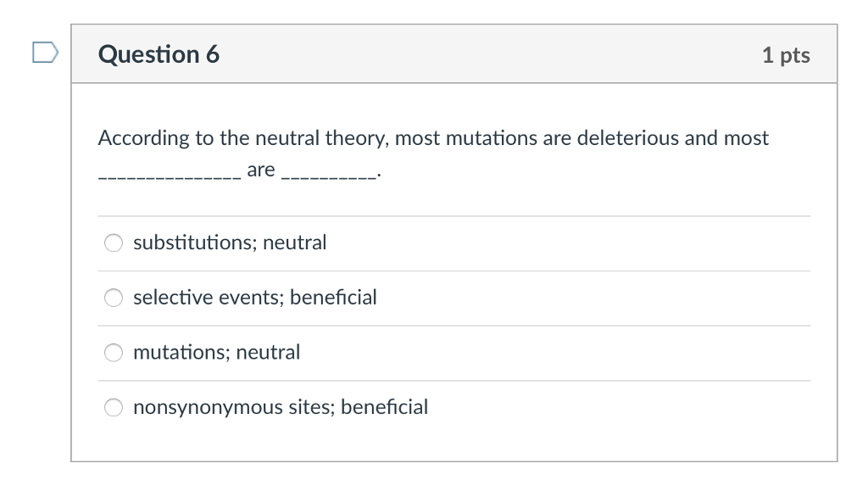Click the divider line above the first answer
This screenshot has height=491, width=868.
[x=454, y=215]
